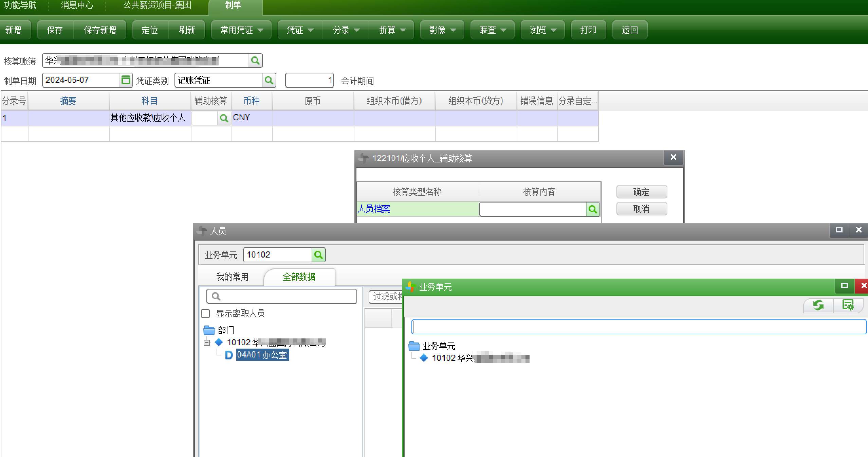
Task: Switch to 我的常用 tab
Action: point(232,277)
